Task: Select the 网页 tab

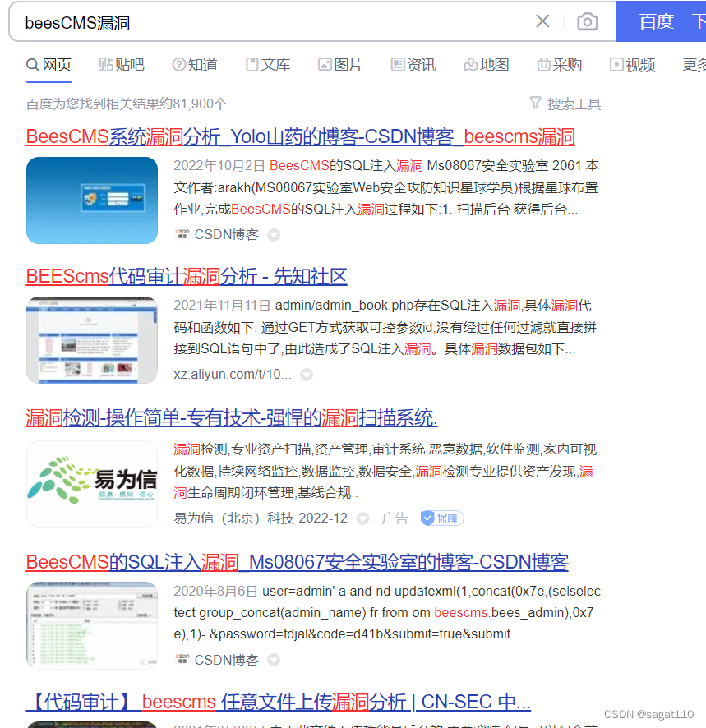Action: tap(48, 65)
